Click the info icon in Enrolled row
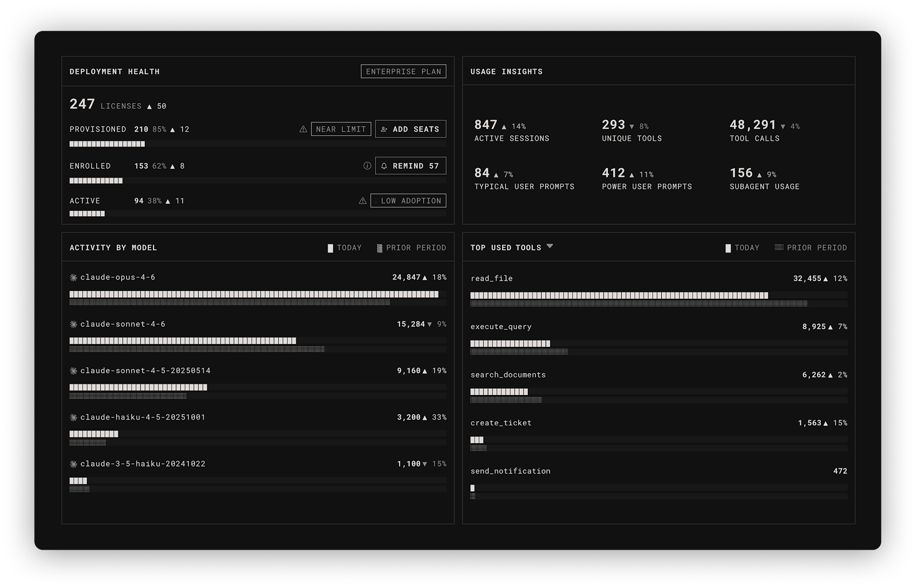The image size is (916, 588). (x=367, y=166)
